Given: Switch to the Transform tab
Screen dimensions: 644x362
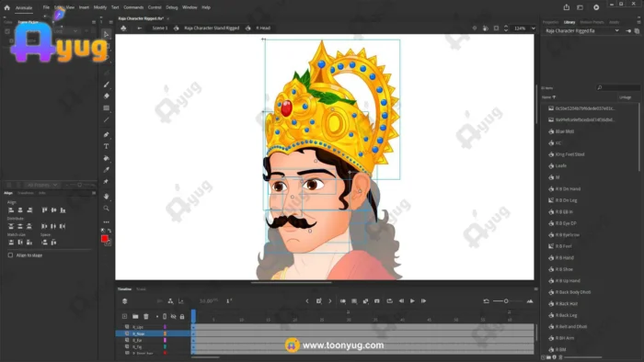Looking at the screenshot, I should click(26, 193).
